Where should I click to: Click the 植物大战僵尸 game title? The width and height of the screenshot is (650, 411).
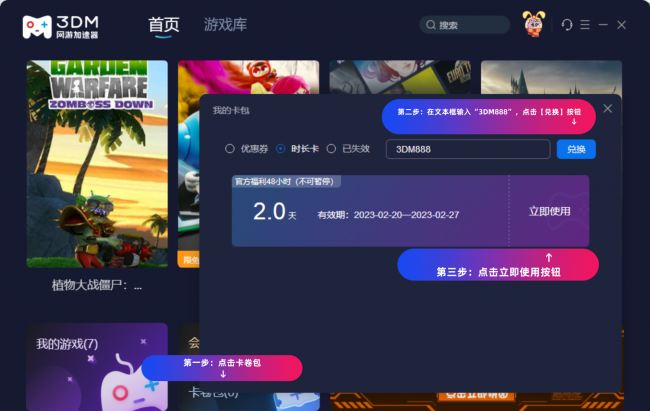97,285
